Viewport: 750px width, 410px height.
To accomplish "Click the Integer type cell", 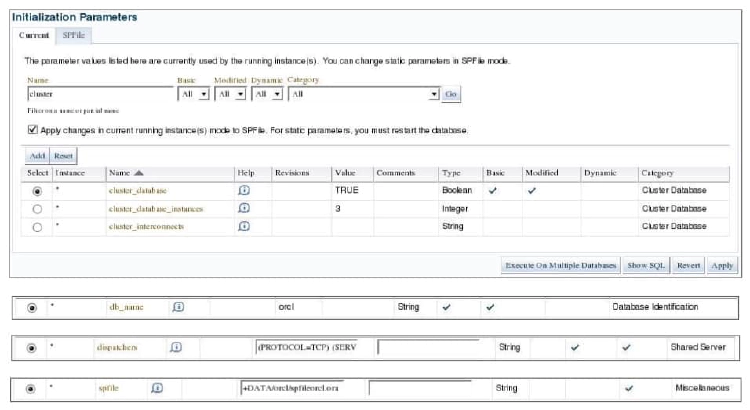I will click(455, 209).
